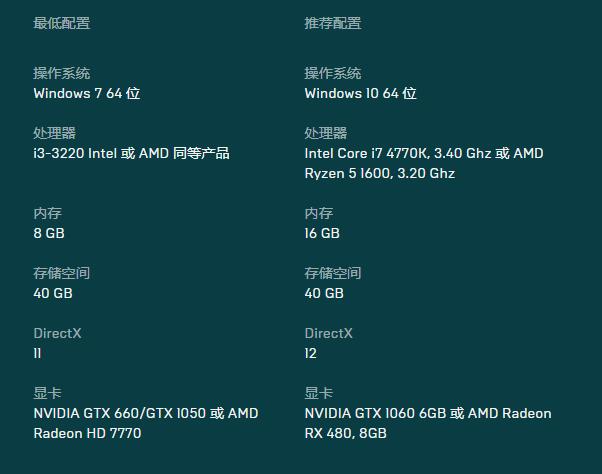Viewport: 602px width, 474px height.
Task: Click the i3-3220 Intel processor text
Action: [131, 153]
